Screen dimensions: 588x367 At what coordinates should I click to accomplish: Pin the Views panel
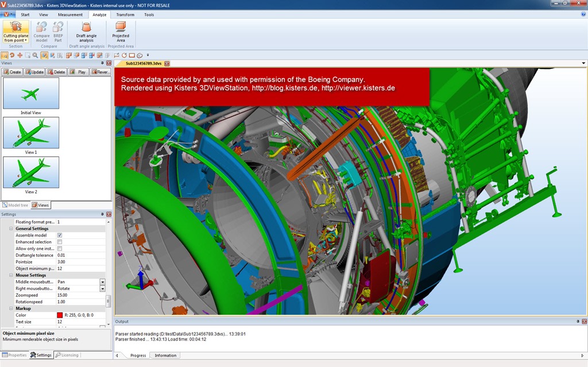coord(102,63)
